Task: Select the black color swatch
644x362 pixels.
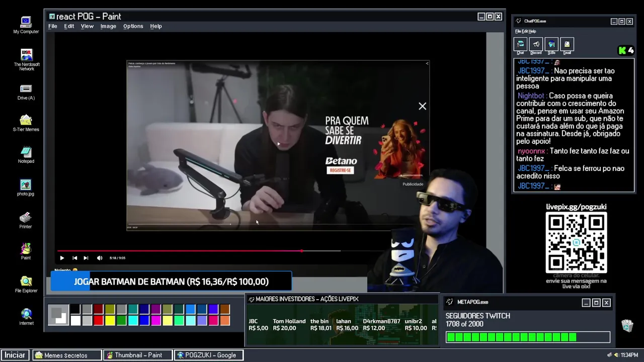Action: point(75,310)
